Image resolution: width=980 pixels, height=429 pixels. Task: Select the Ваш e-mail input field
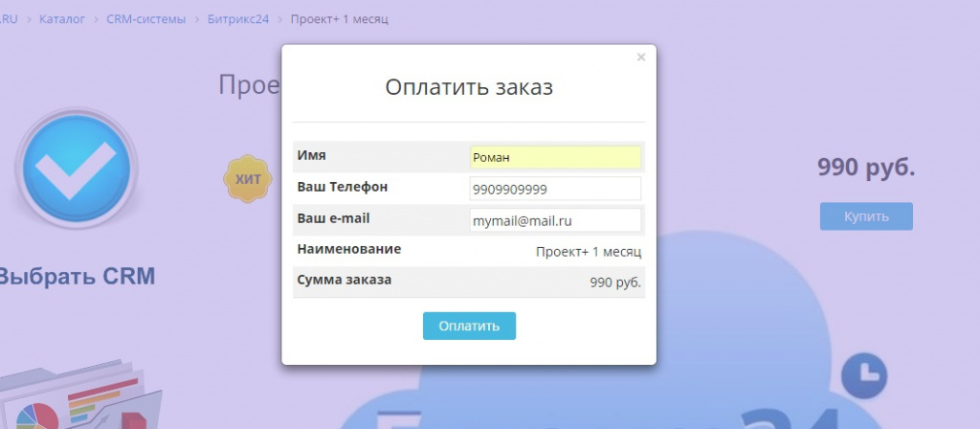click(x=554, y=220)
